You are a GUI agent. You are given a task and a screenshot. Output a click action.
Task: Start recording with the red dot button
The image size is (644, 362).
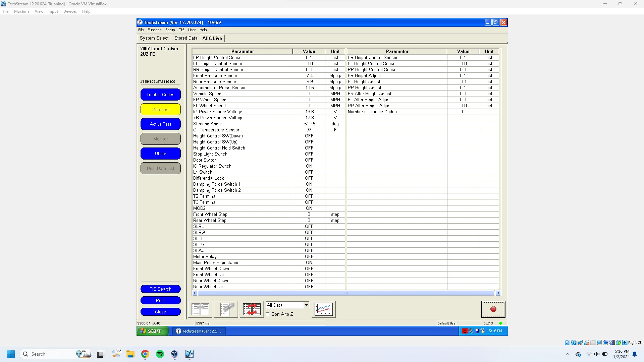click(493, 309)
